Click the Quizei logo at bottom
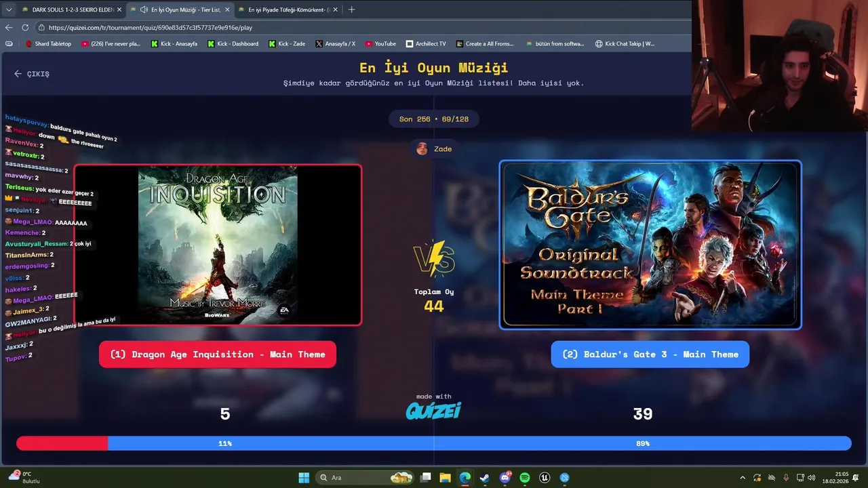 [434, 410]
